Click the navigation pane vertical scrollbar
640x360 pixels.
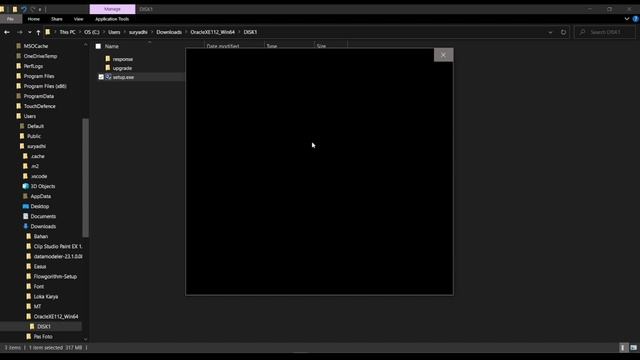[85, 178]
